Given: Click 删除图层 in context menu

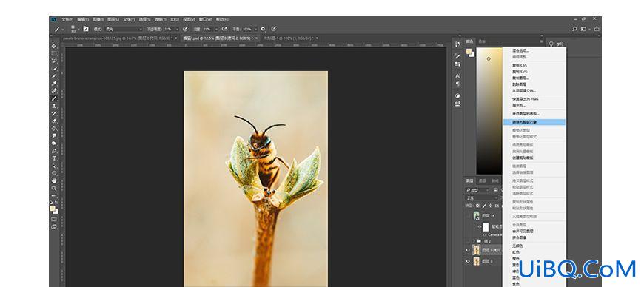Looking at the screenshot, I should 519,84.
